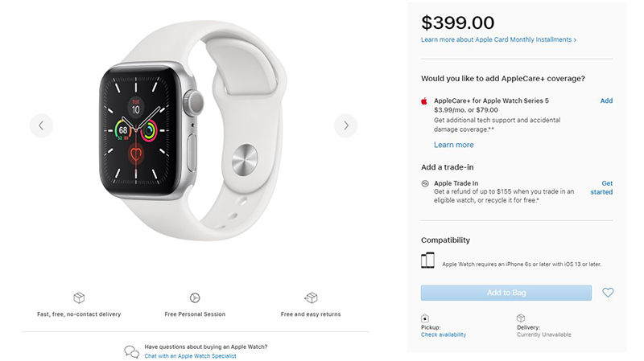Viewport: 644px width, 361px height.
Task: Click the Add to Bag button
Action: click(506, 293)
